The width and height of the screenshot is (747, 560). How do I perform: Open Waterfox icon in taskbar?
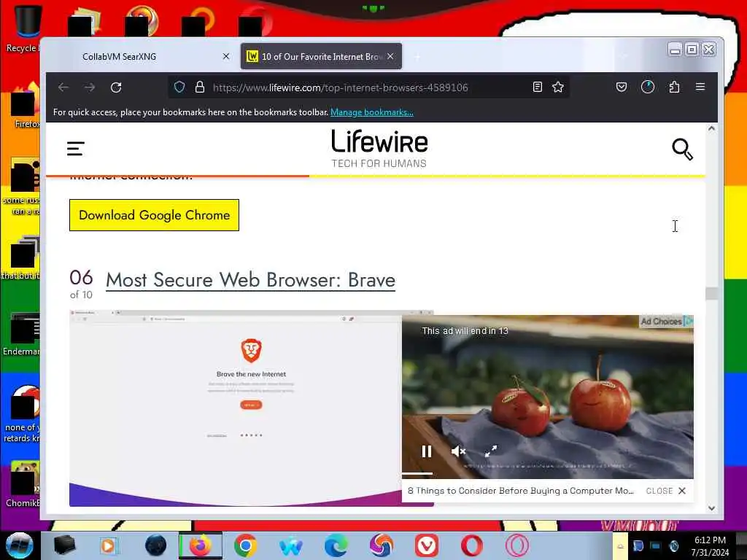(290, 546)
